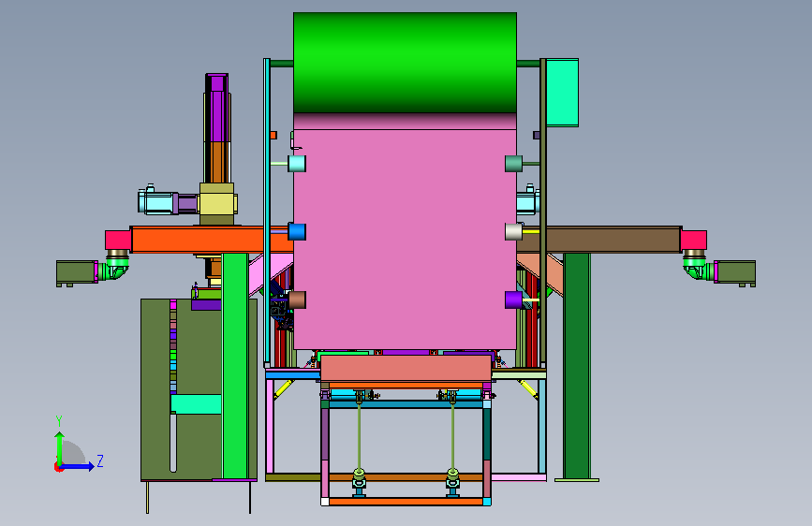
Task: Select the green elbow fitting on the right
Action: pyautogui.click(x=694, y=267)
